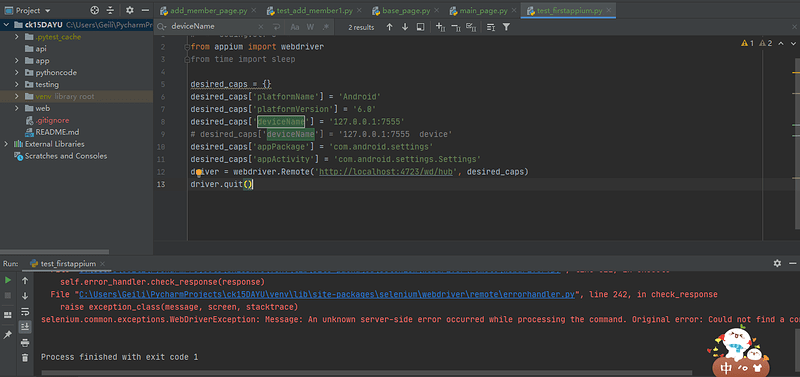Open search history magnifier dropdown
The height and width of the screenshot is (377, 800).
tap(162, 27)
